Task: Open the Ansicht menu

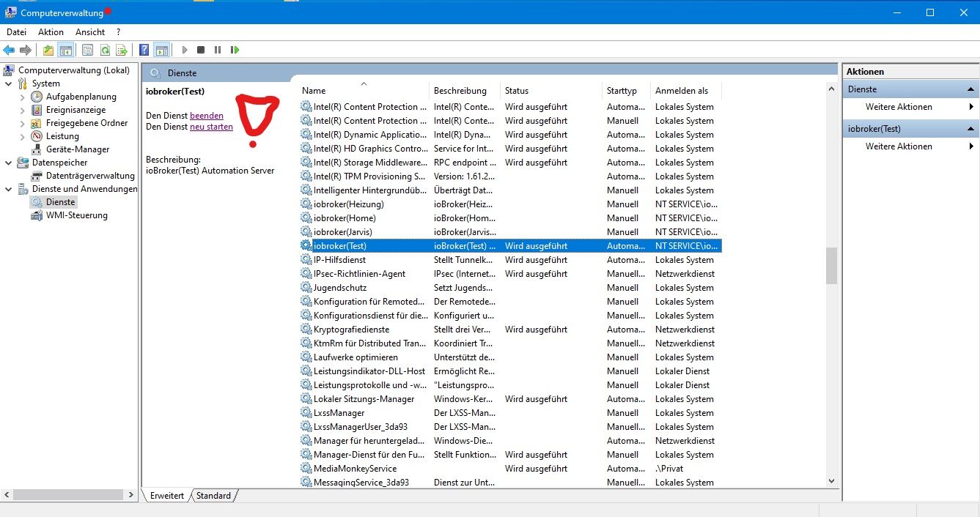Action: (90, 32)
